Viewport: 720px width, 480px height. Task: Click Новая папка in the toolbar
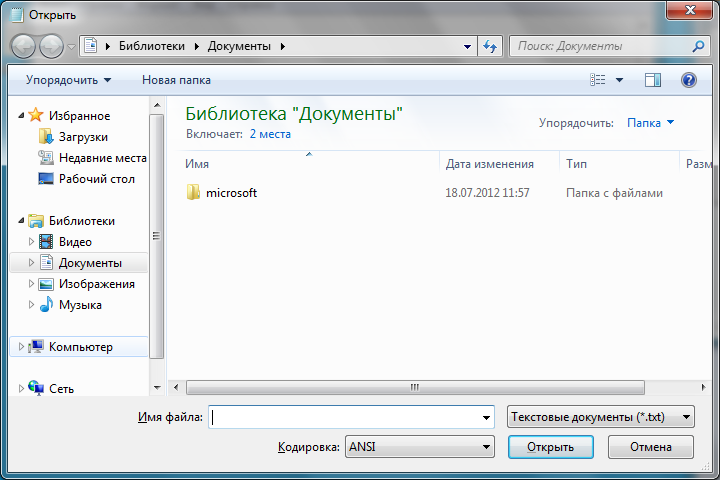click(x=176, y=80)
